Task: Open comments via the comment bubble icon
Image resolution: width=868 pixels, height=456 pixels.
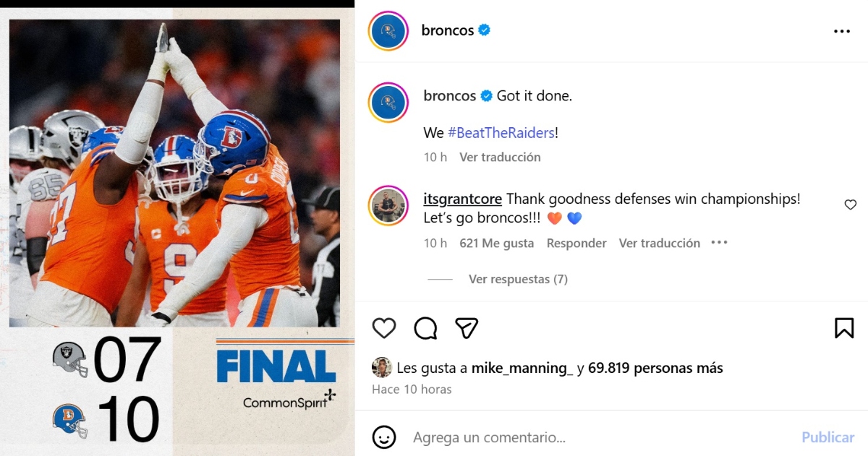Action: click(425, 328)
